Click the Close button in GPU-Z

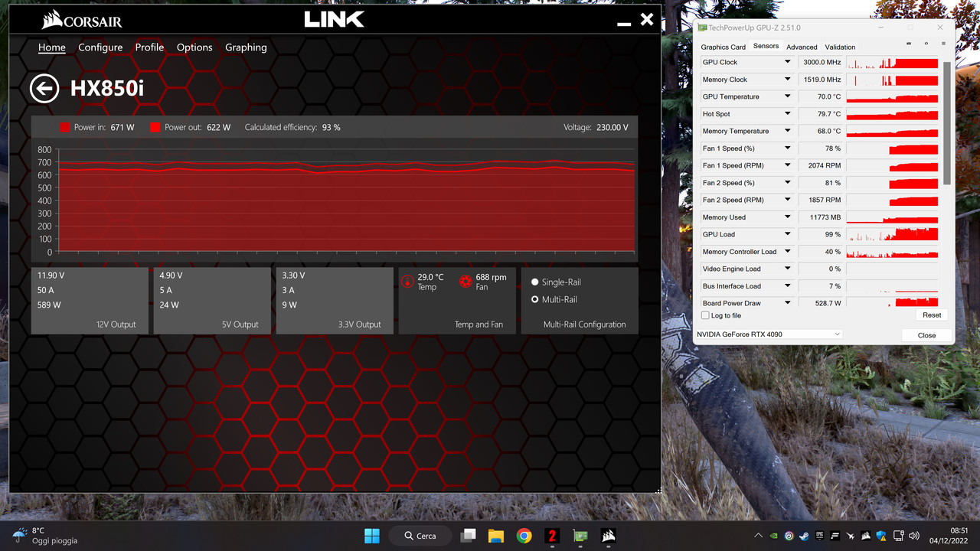click(x=926, y=335)
